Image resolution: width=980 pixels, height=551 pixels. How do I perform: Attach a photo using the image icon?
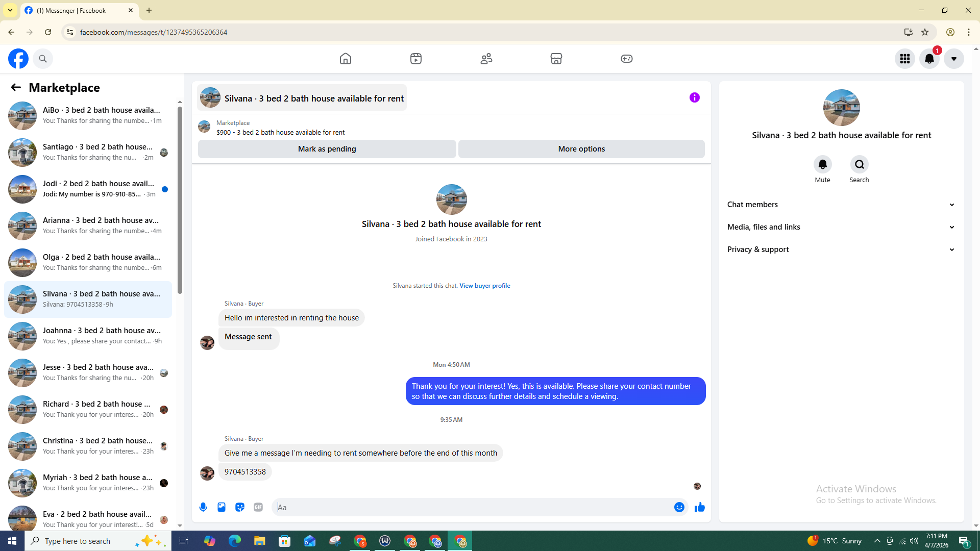point(222,507)
